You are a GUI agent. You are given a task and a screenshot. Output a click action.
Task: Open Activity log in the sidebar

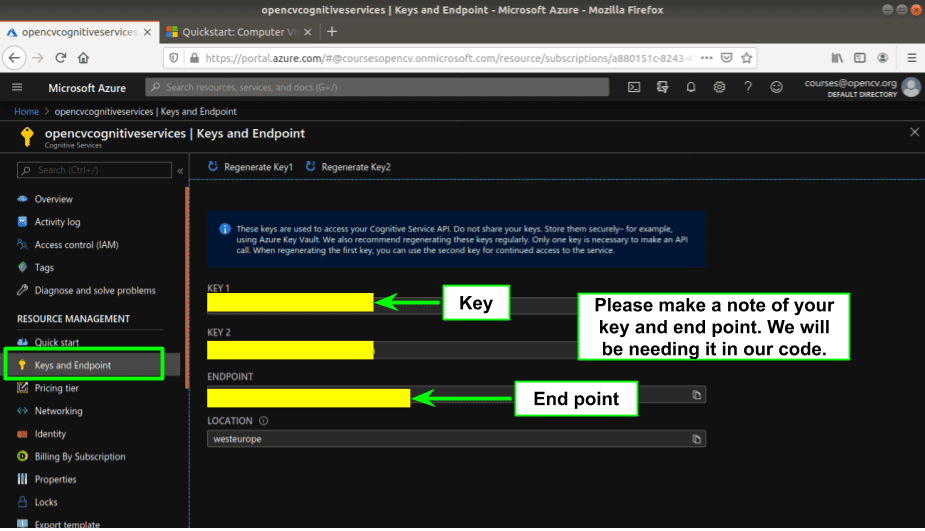[57, 222]
